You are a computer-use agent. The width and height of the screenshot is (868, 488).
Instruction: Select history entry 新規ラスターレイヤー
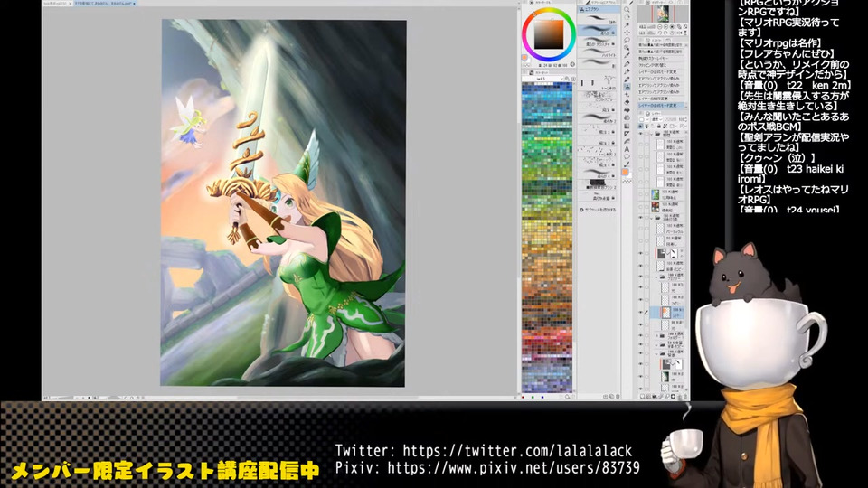click(x=662, y=58)
